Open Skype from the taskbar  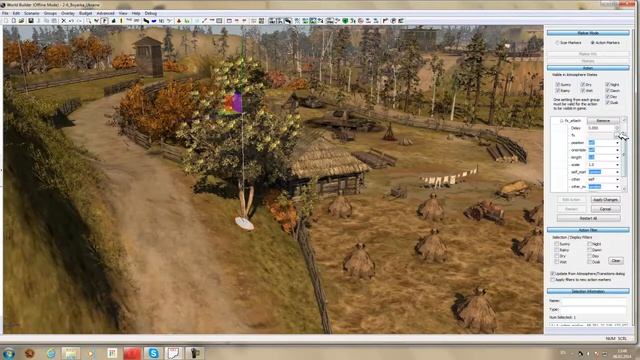coord(153,353)
